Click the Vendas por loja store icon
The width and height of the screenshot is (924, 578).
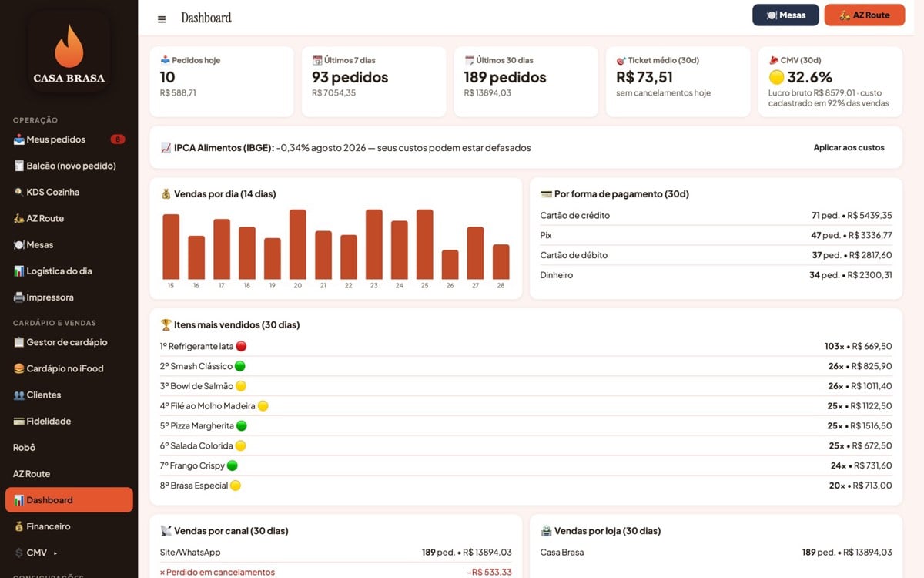[x=546, y=531]
